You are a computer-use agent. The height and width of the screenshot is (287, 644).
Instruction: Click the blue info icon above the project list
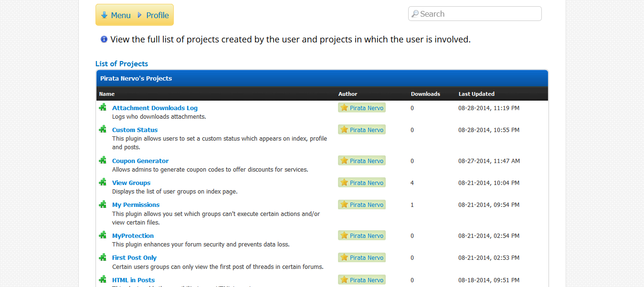click(104, 39)
